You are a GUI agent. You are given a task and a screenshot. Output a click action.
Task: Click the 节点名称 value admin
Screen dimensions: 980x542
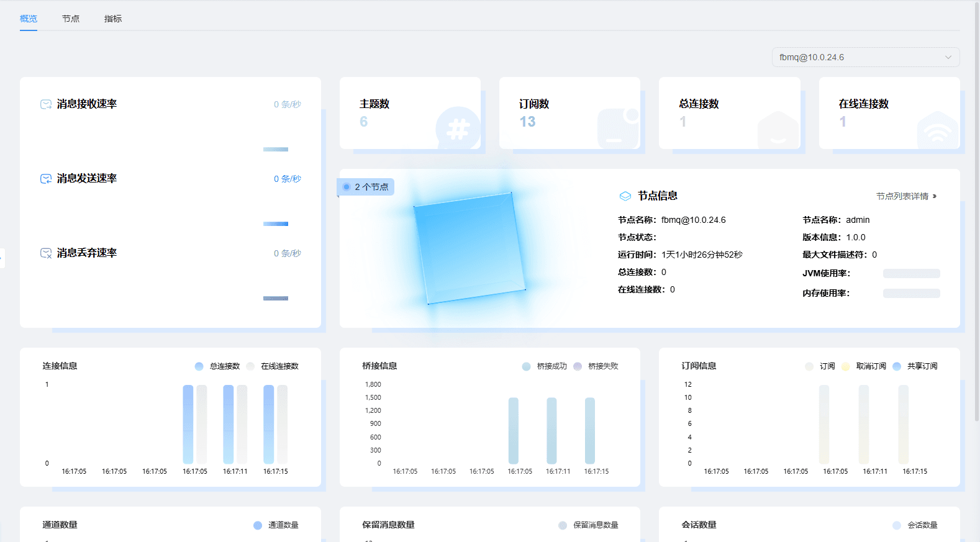[x=858, y=220]
